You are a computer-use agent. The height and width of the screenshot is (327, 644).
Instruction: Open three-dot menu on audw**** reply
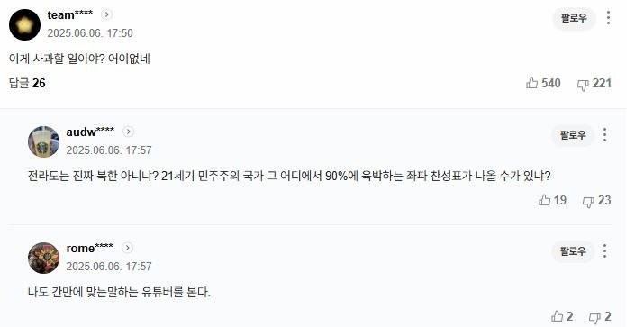tap(604, 135)
